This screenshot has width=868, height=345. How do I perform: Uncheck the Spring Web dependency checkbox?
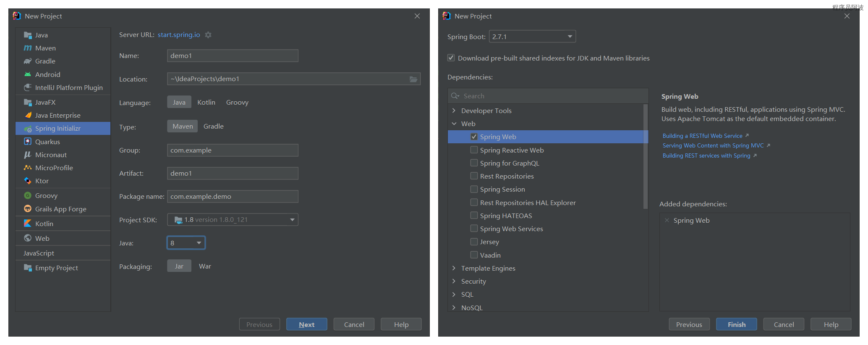click(x=474, y=137)
